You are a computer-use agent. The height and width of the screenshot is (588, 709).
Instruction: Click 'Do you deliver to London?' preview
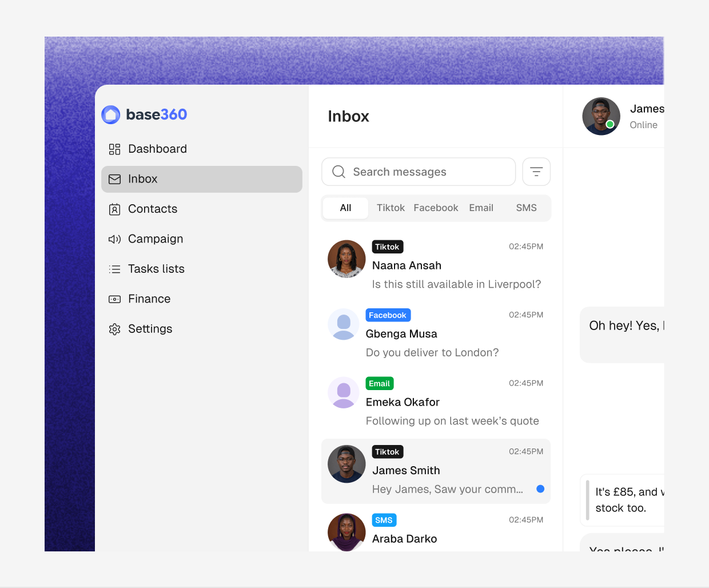tap(432, 353)
